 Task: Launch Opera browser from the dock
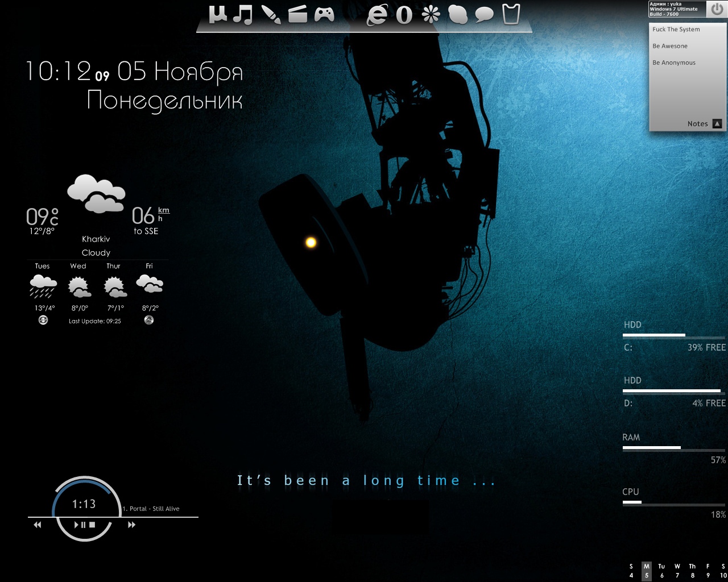coord(404,15)
